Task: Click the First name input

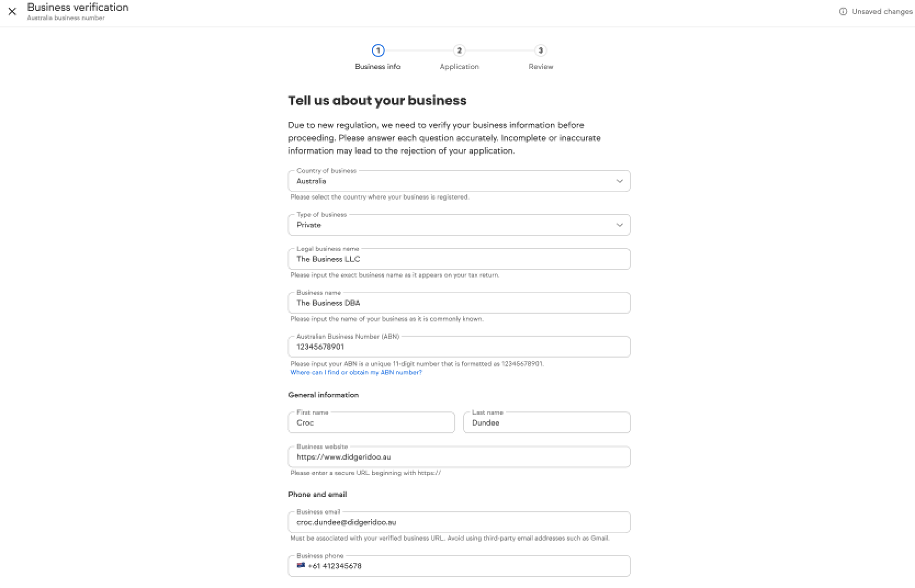Action: [x=371, y=423]
